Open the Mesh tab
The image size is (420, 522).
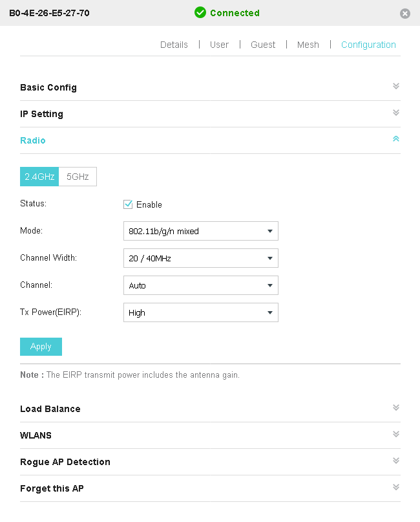[x=308, y=45]
